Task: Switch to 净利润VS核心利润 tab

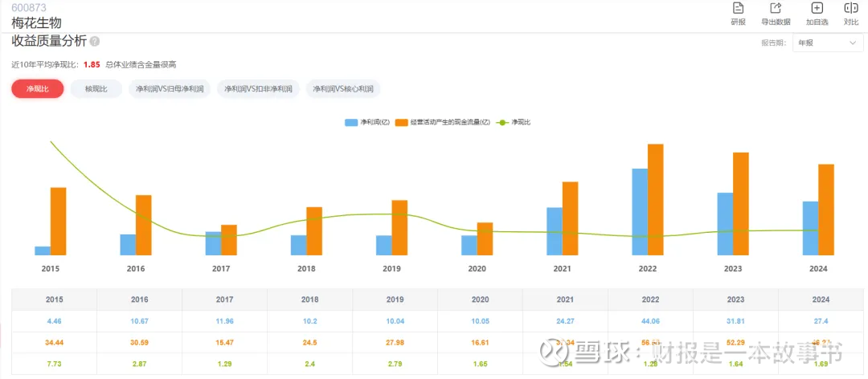Action: [343, 88]
